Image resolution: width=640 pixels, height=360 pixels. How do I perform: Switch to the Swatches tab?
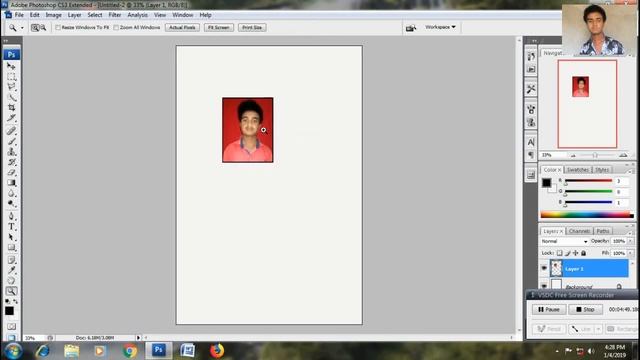(578, 170)
